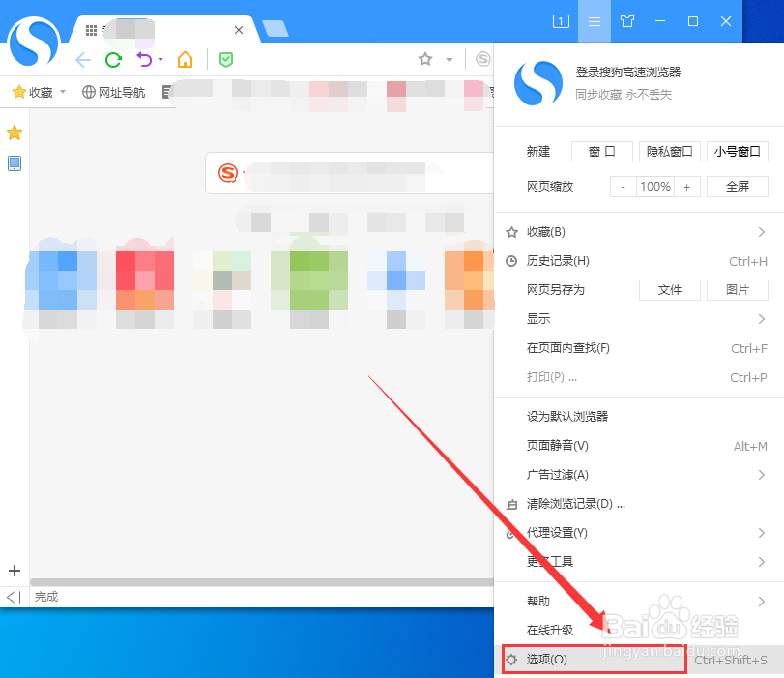Decrease page zoom with minus button
This screenshot has height=678, width=784.
pyautogui.click(x=623, y=187)
